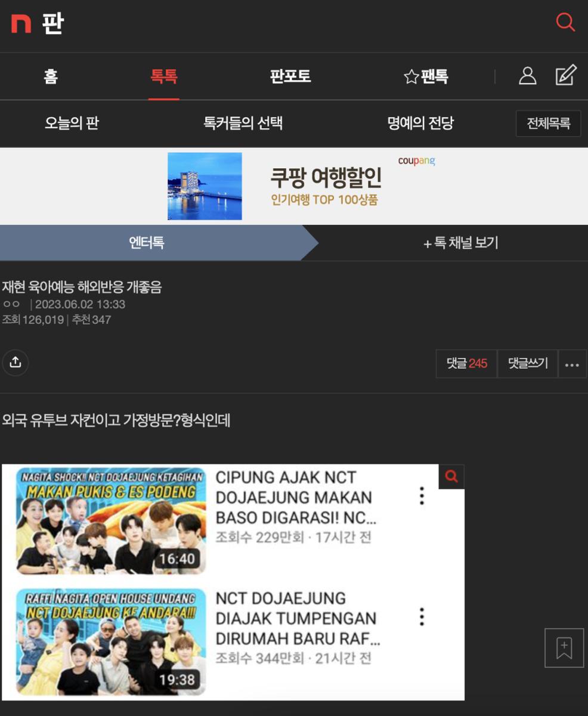Screen dimensions: 588x716
Task: Click the 16:40 video thumbnail
Action: click(x=111, y=521)
